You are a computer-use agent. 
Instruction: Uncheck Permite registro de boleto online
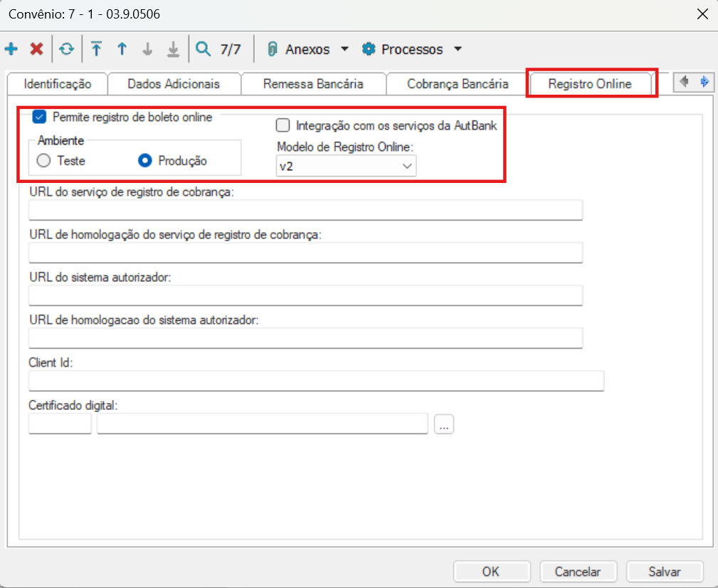coord(39,117)
